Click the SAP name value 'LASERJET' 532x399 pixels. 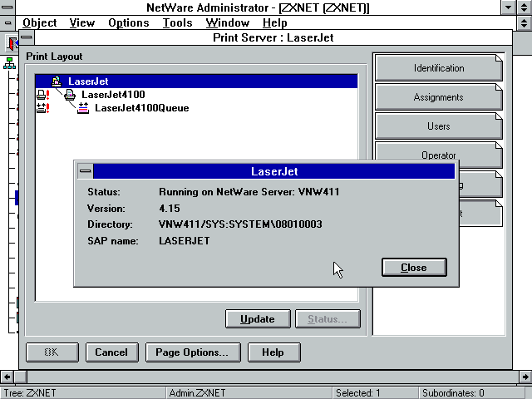[185, 241]
